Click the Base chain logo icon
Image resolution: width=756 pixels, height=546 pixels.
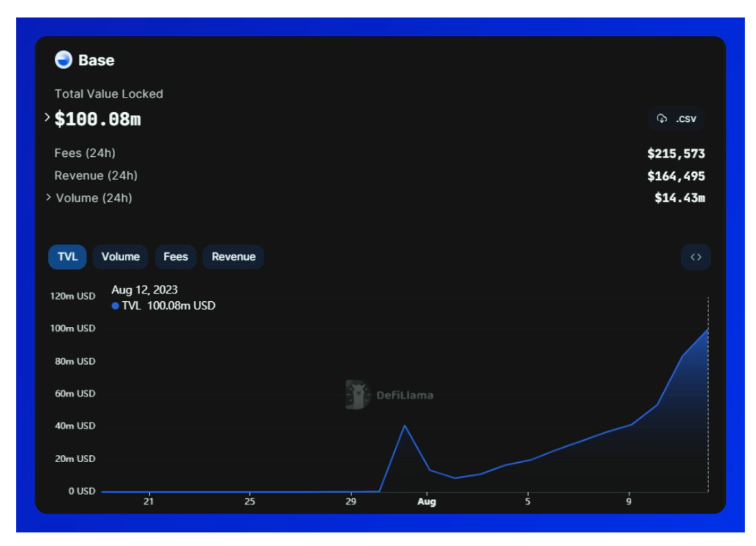[63, 59]
